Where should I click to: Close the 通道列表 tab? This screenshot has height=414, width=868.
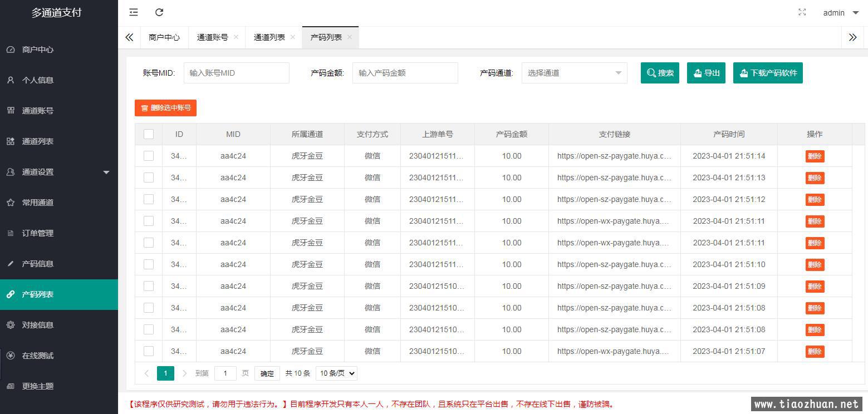point(293,37)
